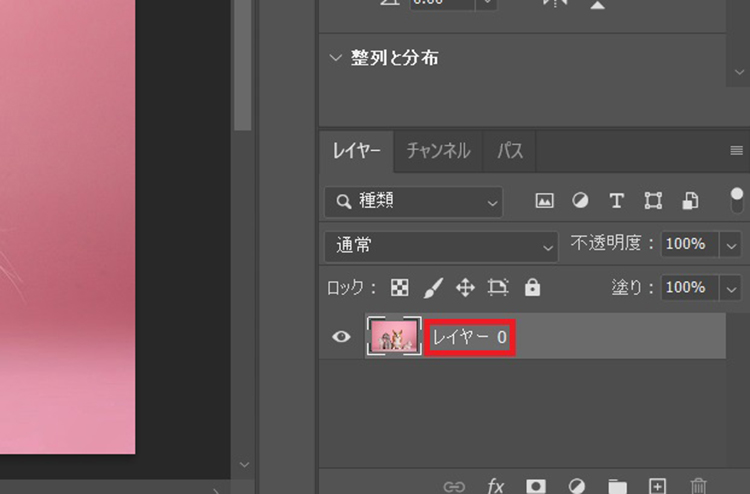
Task: Click the properties panel scroll down chevron
Action: tap(739, 72)
